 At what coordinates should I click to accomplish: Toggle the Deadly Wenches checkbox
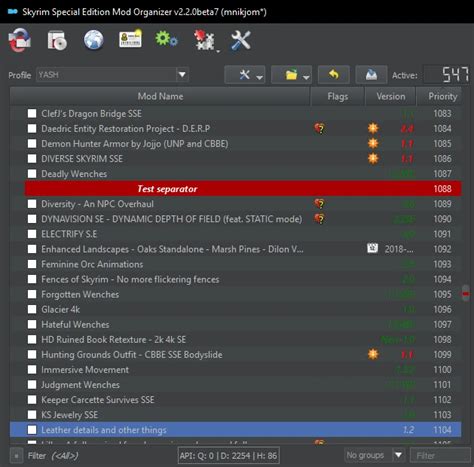point(32,174)
